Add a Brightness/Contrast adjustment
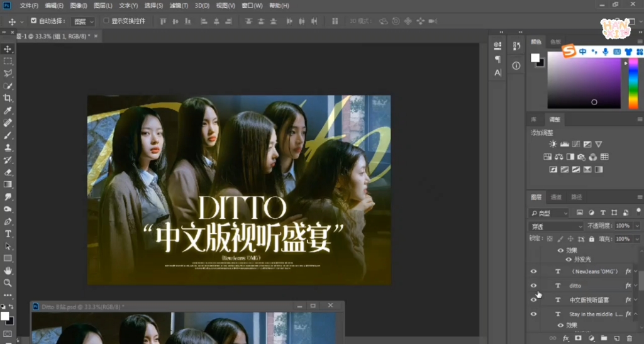The image size is (644, 344). coord(553,144)
